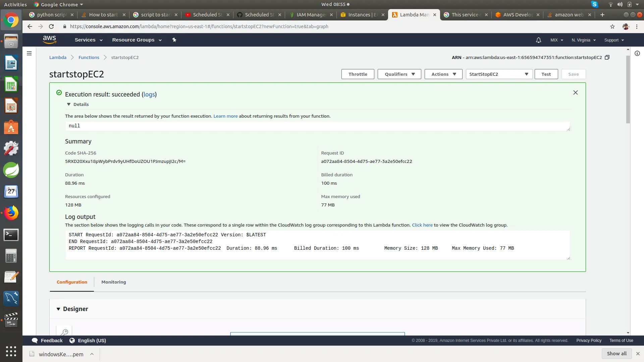
Task: Open the Services menu
Action: coord(88,40)
